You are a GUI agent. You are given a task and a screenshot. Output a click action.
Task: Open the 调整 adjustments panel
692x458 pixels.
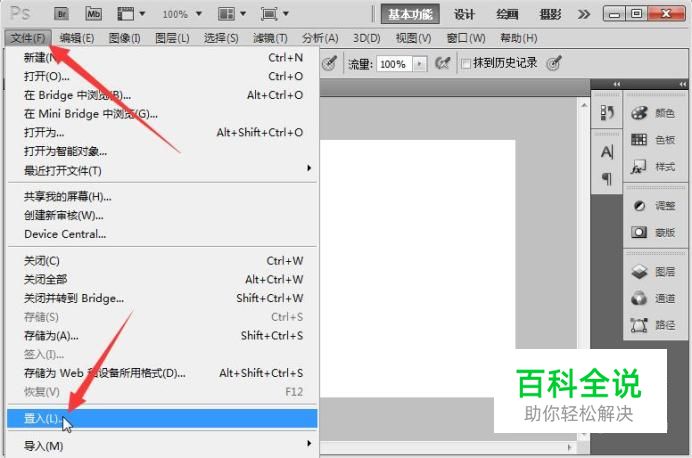[x=654, y=206]
